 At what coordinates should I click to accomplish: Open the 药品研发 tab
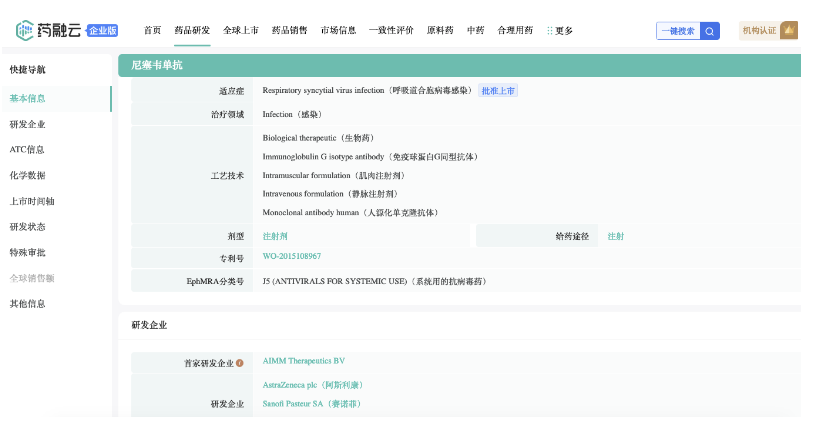click(192, 31)
